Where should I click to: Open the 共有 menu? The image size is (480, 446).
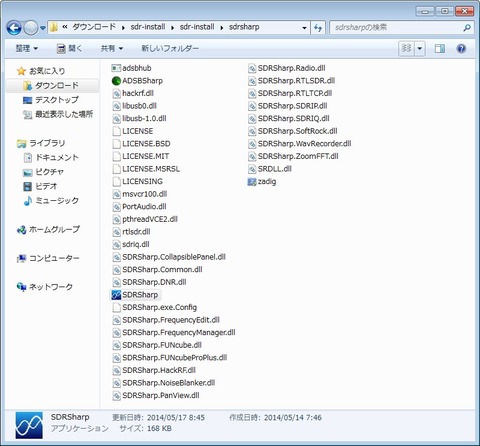(x=112, y=49)
